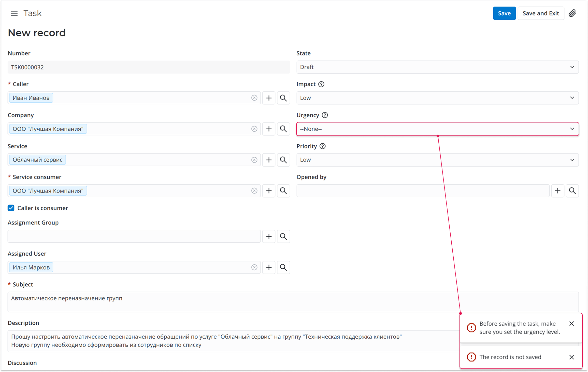
Task: Click the Priority help question icon
Action: (322, 146)
